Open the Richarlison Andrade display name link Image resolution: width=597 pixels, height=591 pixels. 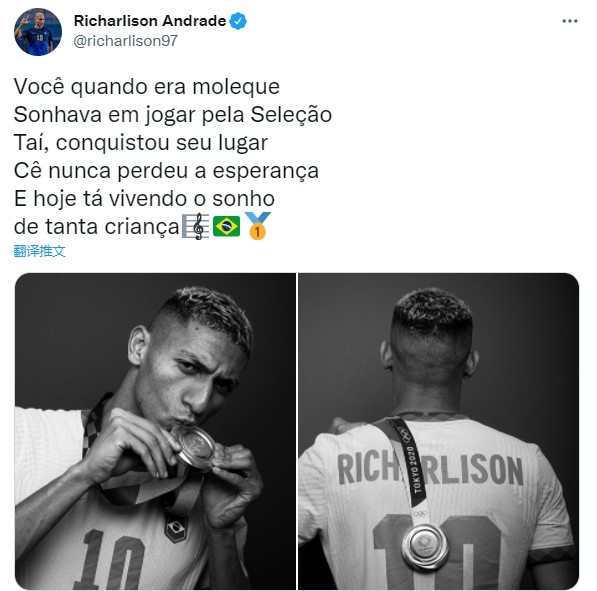[x=150, y=21]
